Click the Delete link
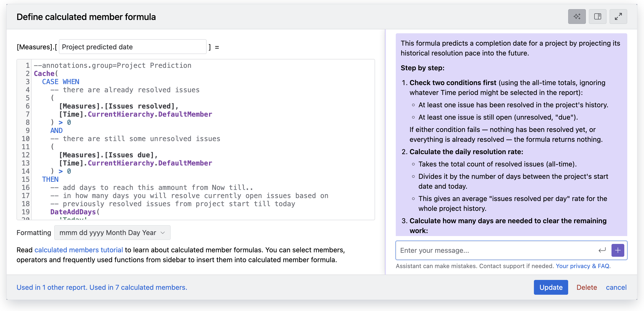The image size is (644, 311). pyautogui.click(x=587, y=288)
